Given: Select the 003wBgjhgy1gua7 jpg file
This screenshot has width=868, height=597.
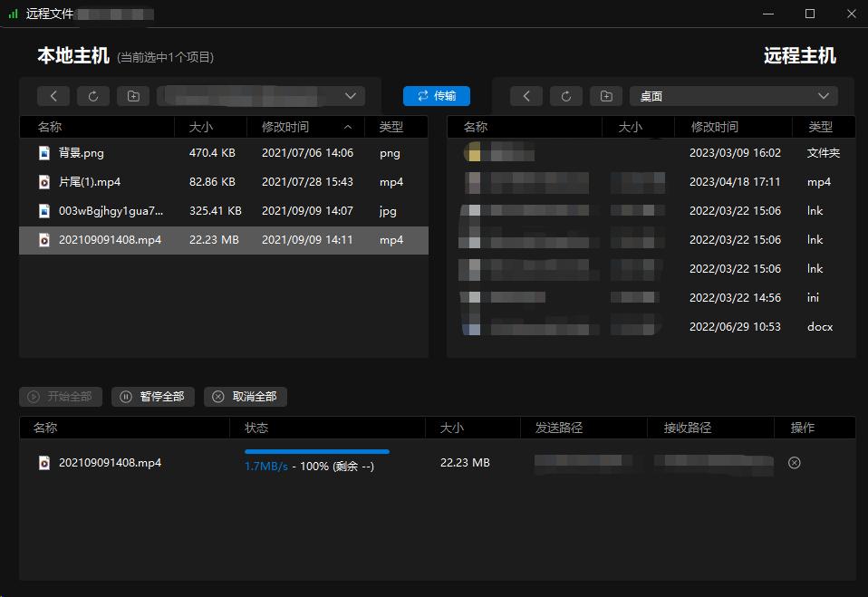Looking at the screenshot, I should pyautogui.click(x=111, y=211).
